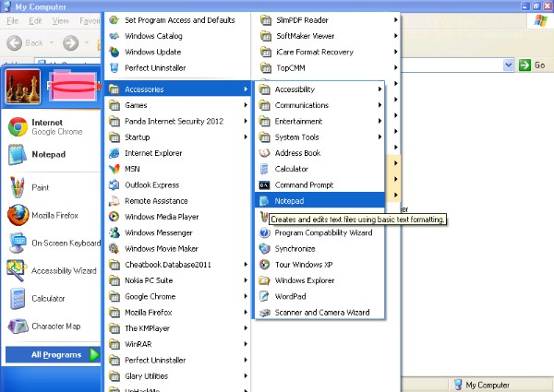Open File menu in My Computer
This screenshot has height=392, width=554.
tap(12, 21)
